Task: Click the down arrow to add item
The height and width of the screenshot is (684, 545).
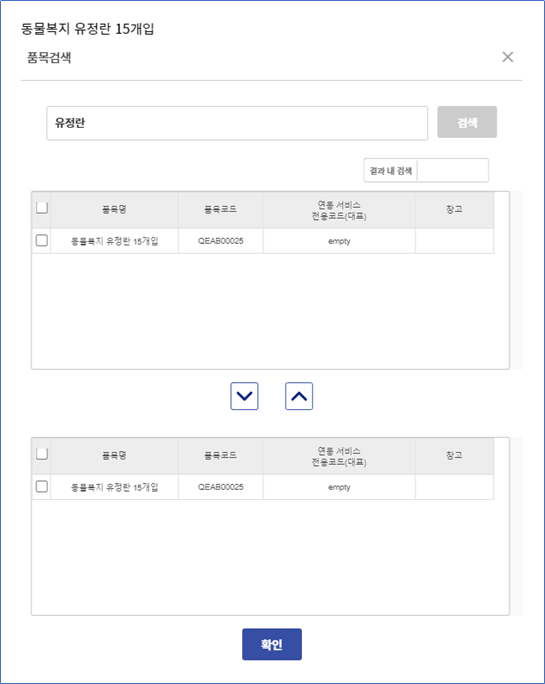Action: tap(244, 396)
